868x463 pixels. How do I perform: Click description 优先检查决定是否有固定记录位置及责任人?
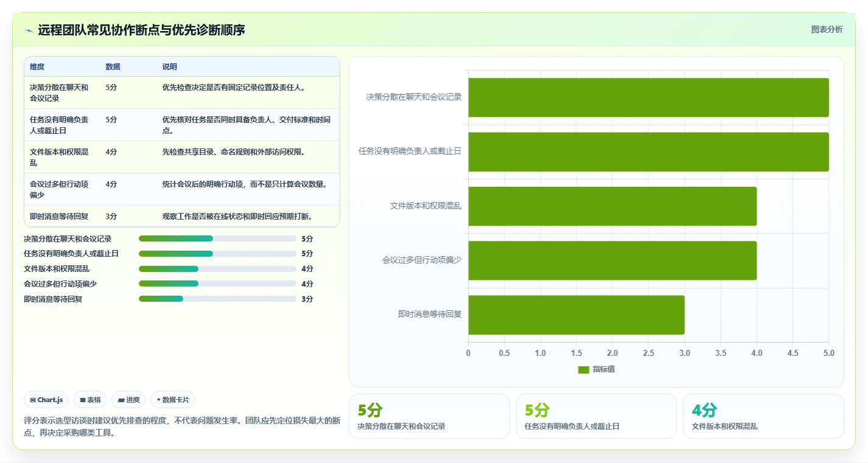pyautogui.click(x=233, y=87)
